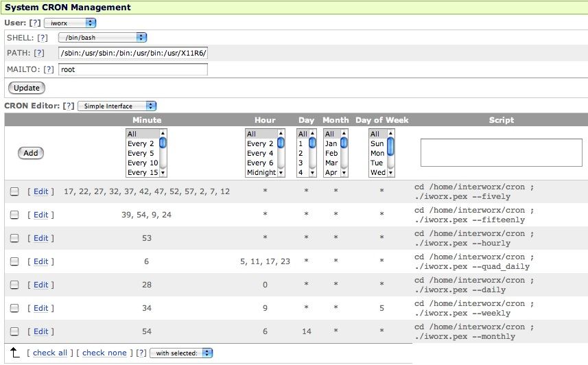Click the Minute list scrollbar thumb
588x365 pixels.
coord(163,143)
